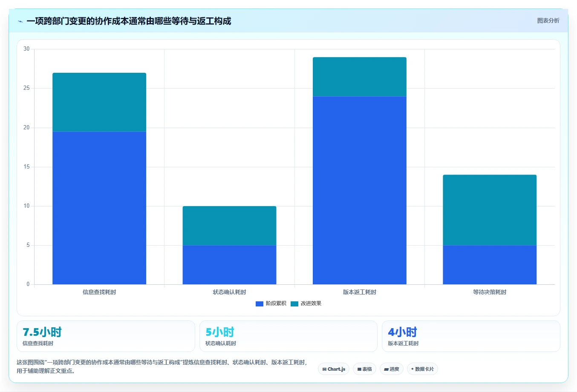Click the 图表分析 label in header
The image size is (577, 392).
[548, 20]
